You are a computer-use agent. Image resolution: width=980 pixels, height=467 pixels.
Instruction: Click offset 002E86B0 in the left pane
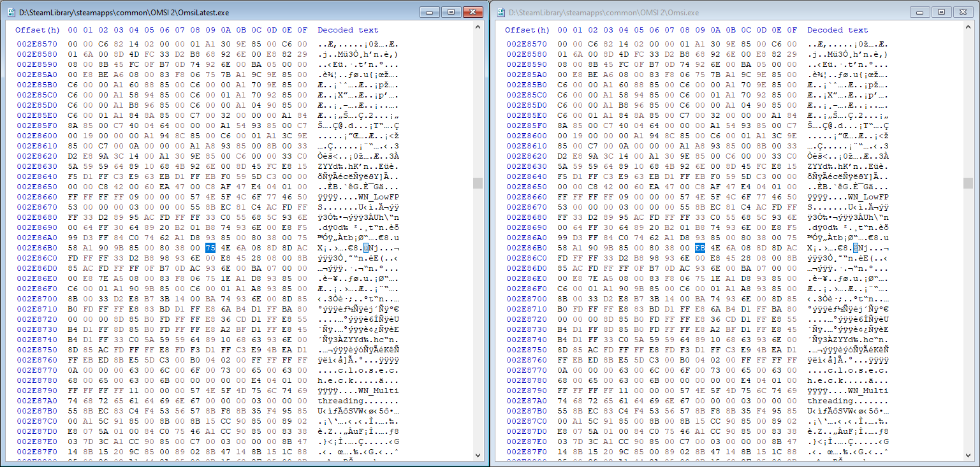pos(37,248)
